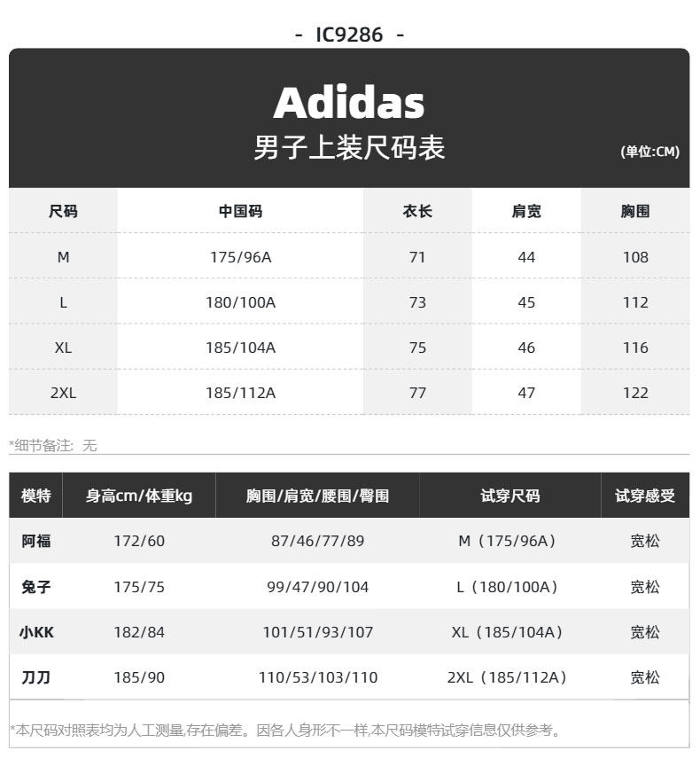Select the 试穿感受 column header

pyautogui.click(x=645, y=496)
